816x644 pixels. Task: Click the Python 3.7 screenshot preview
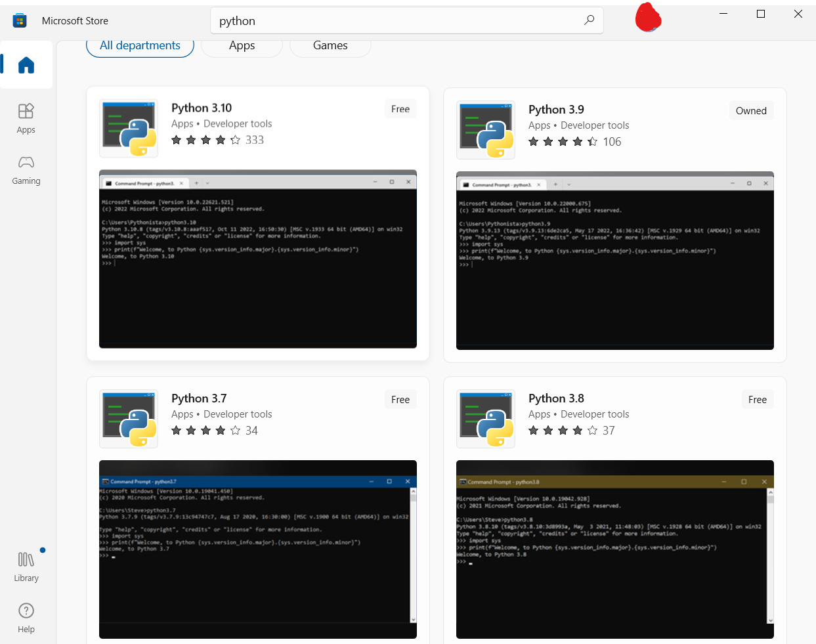(258, 549)
